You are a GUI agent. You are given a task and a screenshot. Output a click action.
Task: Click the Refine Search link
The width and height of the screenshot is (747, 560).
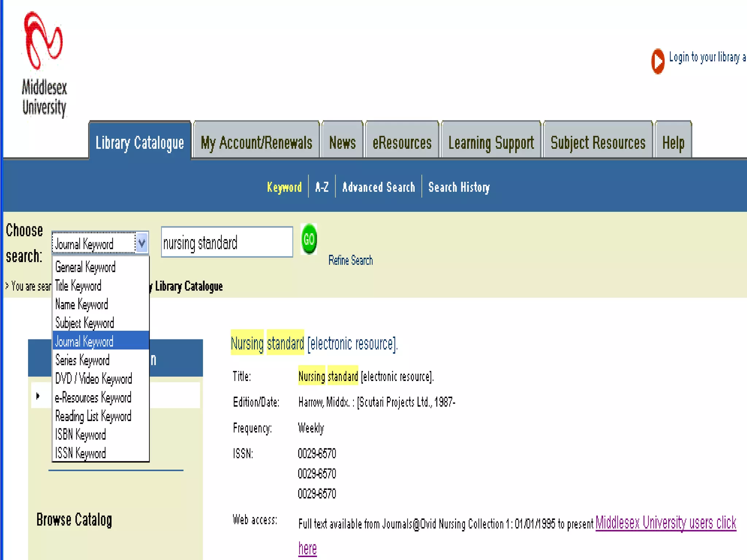pos(351,260)
